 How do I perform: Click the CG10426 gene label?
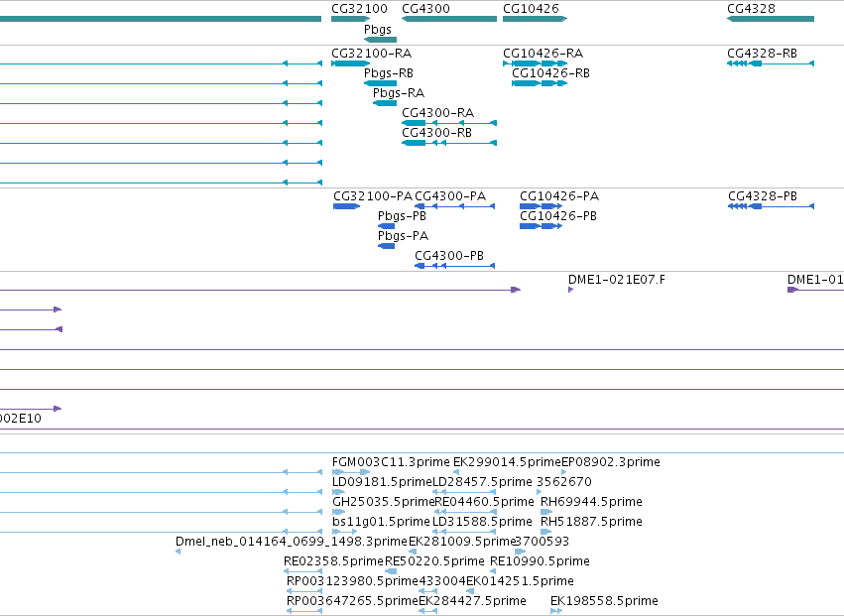[x=531, y=9]
